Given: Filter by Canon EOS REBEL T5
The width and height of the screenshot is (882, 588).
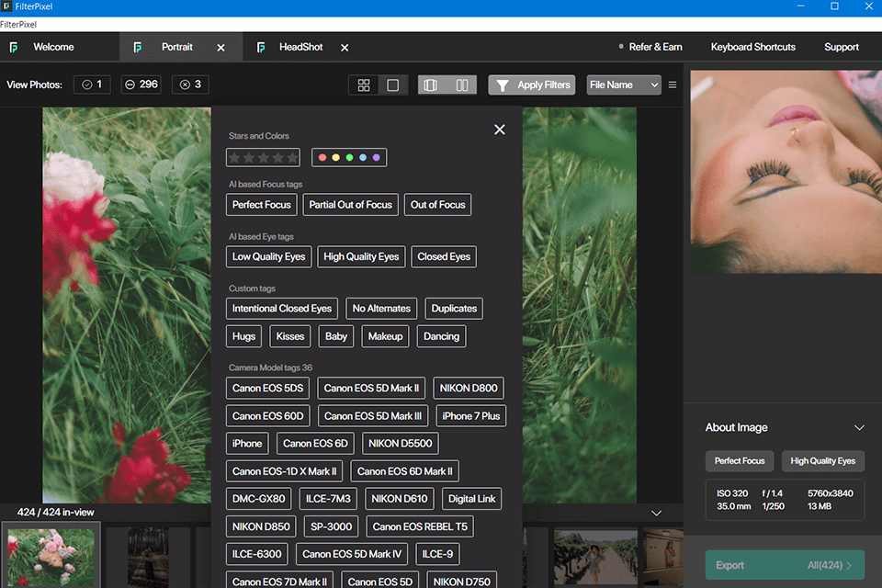Looking at the screenshot, I should point(420,526).
